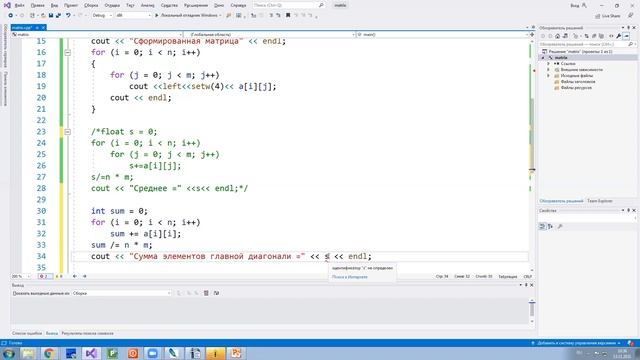Clear all Output pane text icon
Screen dimensions: 640x360
(206, 293)
